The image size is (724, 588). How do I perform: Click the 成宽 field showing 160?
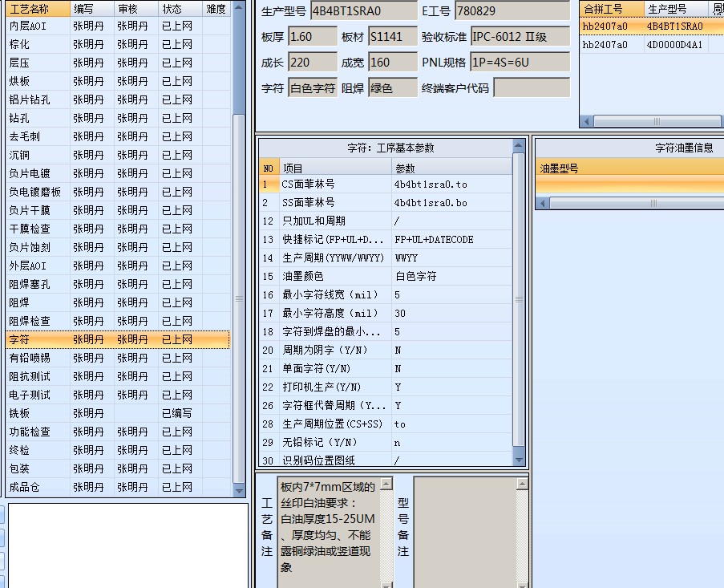[393, 63]
